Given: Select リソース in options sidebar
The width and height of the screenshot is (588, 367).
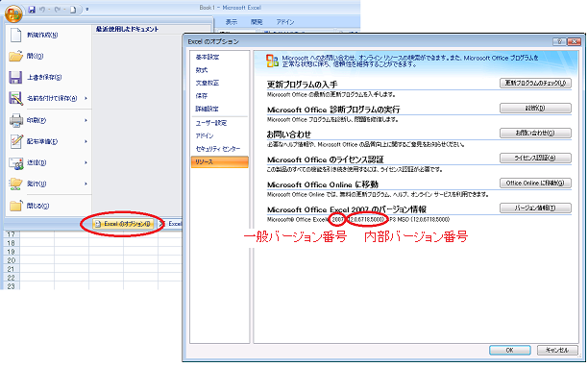Looking at the screenshot, I should tap(219, 162).
